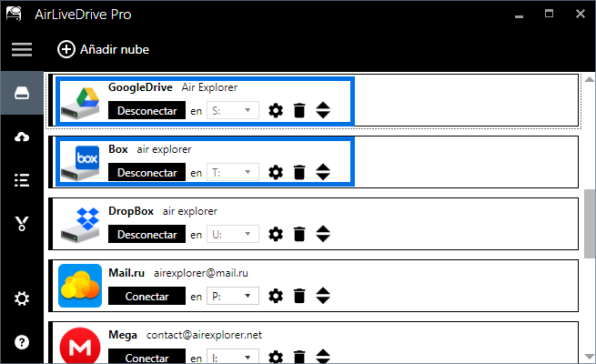Click the DropBox drive icon
The width and height of the screenshot is (596, 364).
click(x=80, y=225)
